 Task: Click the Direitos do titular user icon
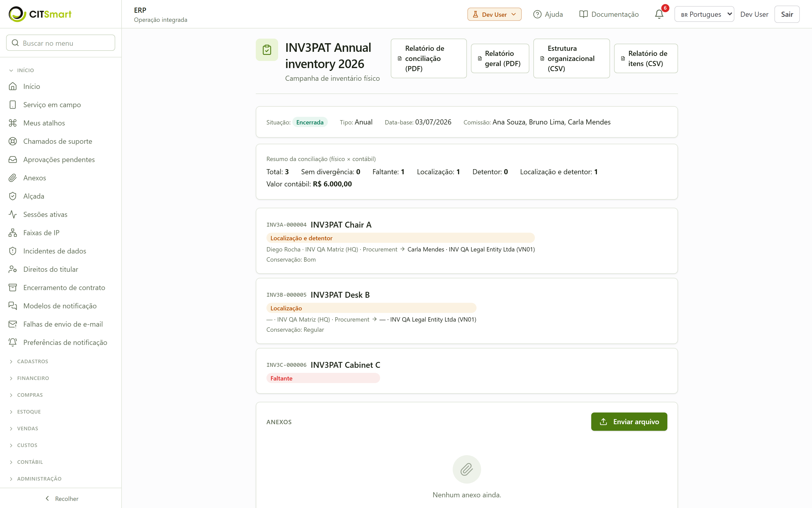pos(13,269)
